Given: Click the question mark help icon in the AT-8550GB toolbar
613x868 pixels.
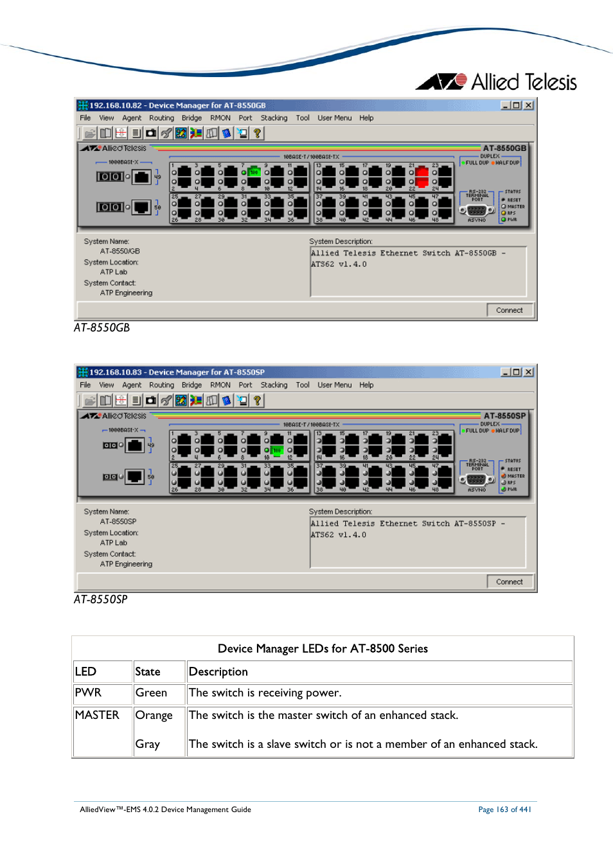Looking at the screenshot, I should tap(257, 133).
